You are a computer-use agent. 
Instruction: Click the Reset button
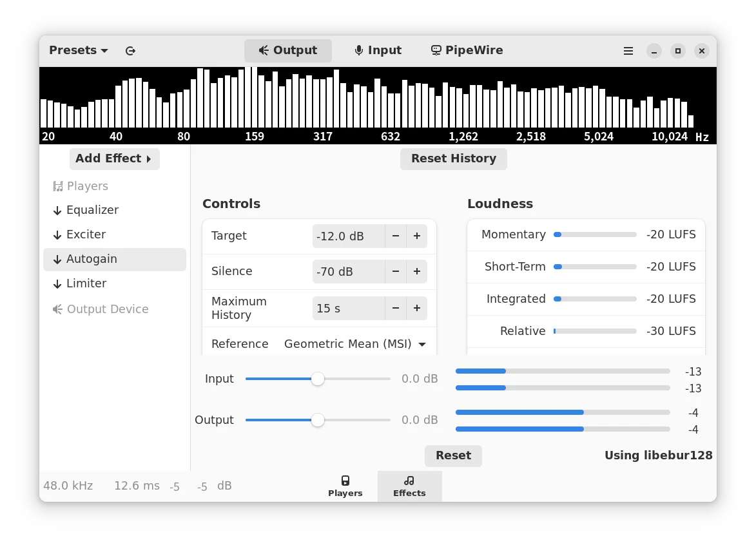(x=453, y=455)
